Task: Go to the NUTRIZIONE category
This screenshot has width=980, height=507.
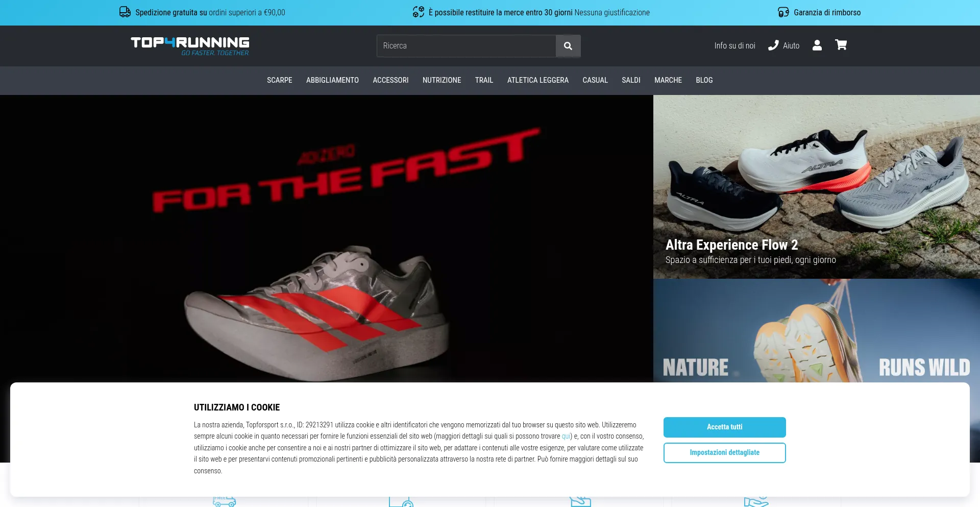Action: (442, 80)
